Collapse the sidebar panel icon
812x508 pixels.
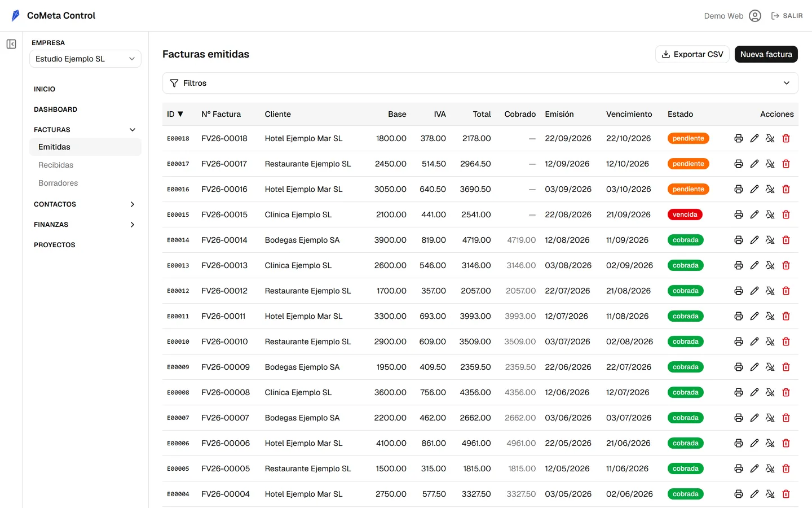[11, 44]
